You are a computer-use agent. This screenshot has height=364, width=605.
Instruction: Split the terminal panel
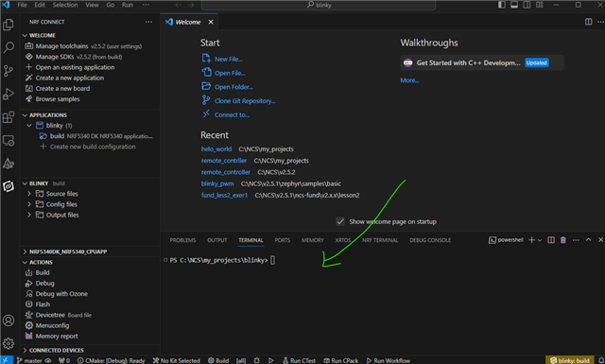[x=551, y=240]
